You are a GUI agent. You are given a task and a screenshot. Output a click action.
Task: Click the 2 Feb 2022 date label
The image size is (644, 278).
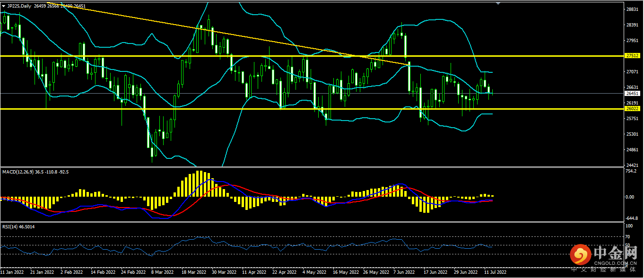(x=71, y=273)
